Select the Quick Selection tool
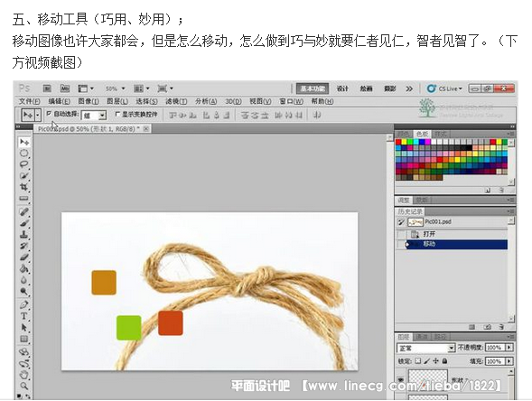Screen dimensions: 532x401 pyautogui.click(x=24, y=176)
